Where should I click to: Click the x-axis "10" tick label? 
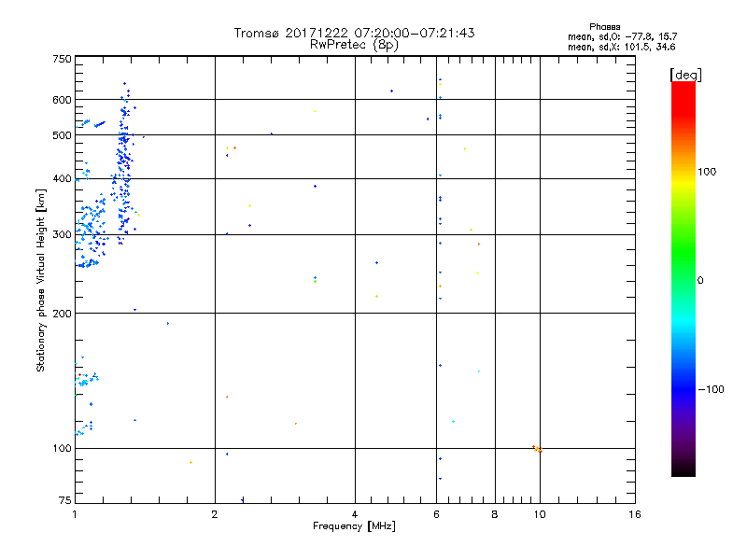click(540, 514)
